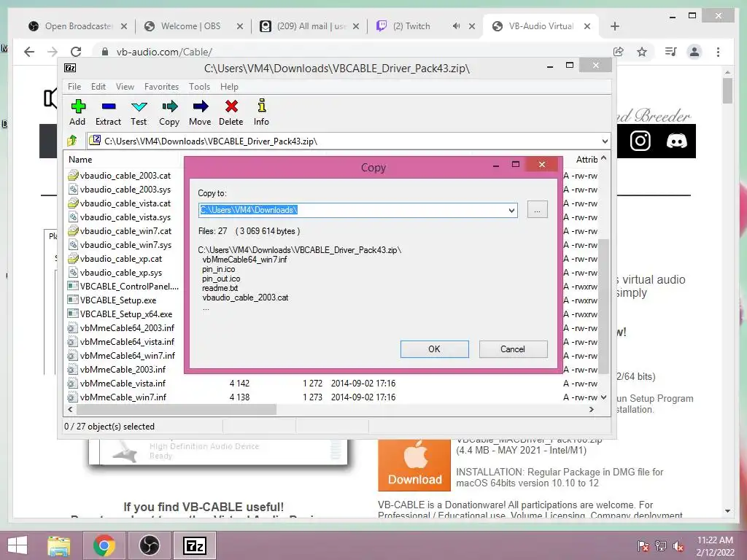
Task: Click the Extract toolbar icon
Action: pos(108,112)
